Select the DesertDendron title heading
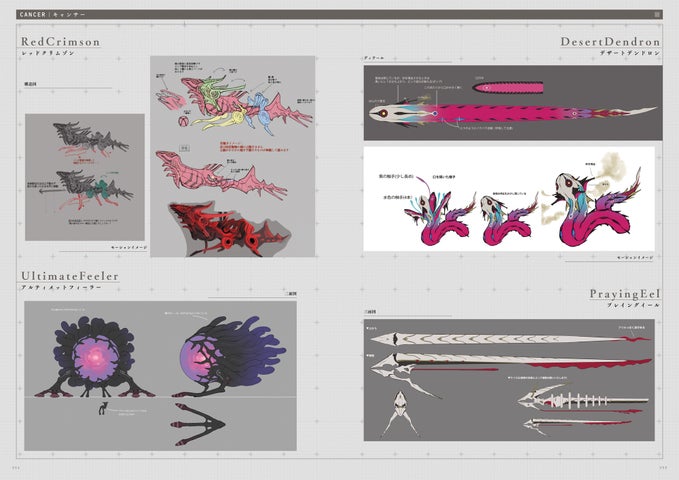 [610, 42]
